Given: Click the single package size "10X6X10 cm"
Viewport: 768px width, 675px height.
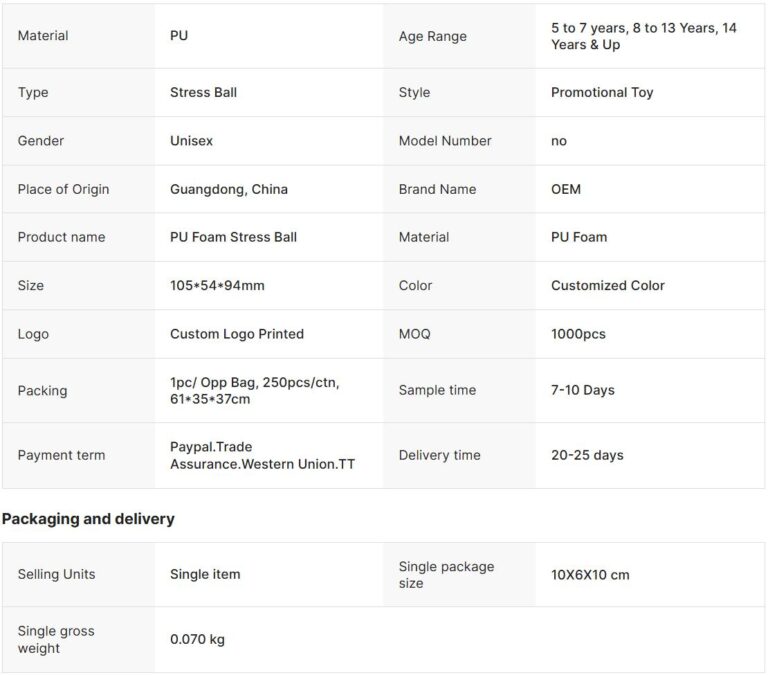Looking at the screenshot, I should click(590, 575).
